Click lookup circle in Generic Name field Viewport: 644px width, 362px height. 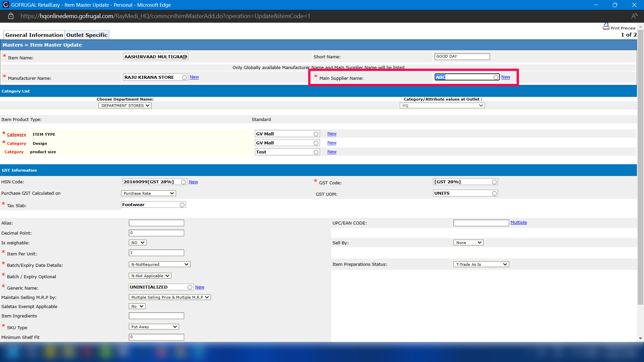[190, 287]
